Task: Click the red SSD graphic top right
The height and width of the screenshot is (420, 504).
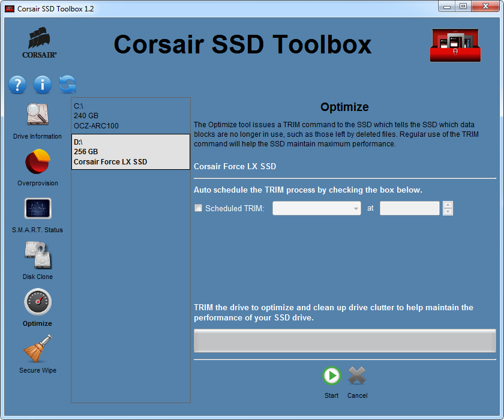Action: pos(455,45)
